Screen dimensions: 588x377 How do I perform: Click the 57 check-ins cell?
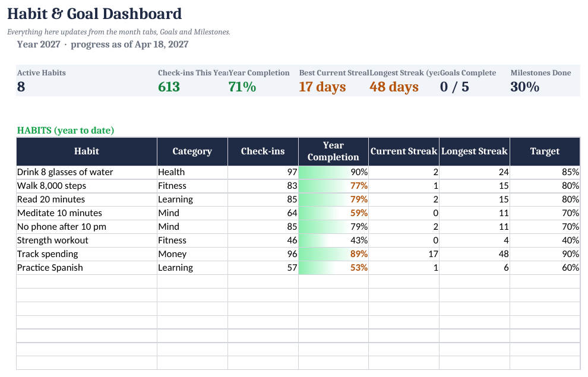click(263, 268)
